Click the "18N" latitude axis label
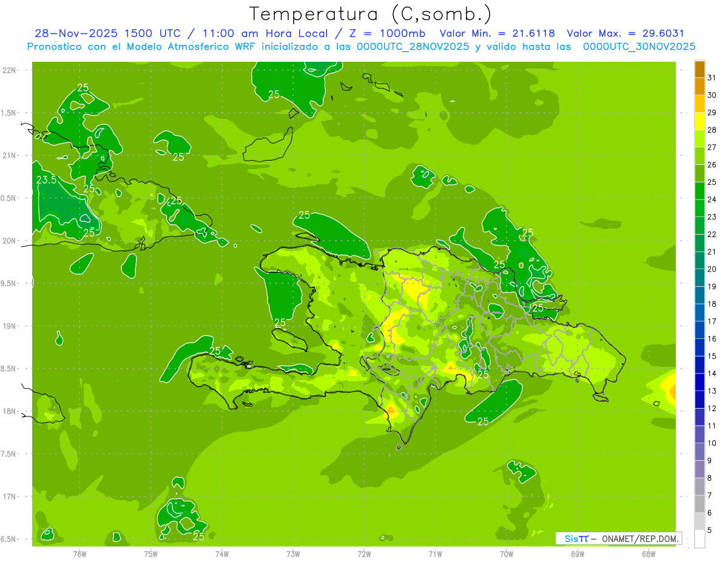This screenshot has height=562, width=728. pyautogui.click(x=9, y=411)
